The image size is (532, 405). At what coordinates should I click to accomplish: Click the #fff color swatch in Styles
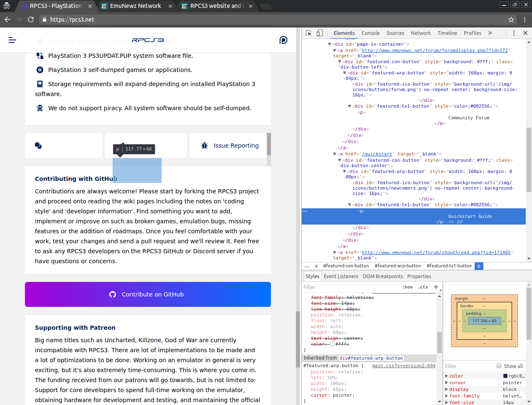[332, 344]
